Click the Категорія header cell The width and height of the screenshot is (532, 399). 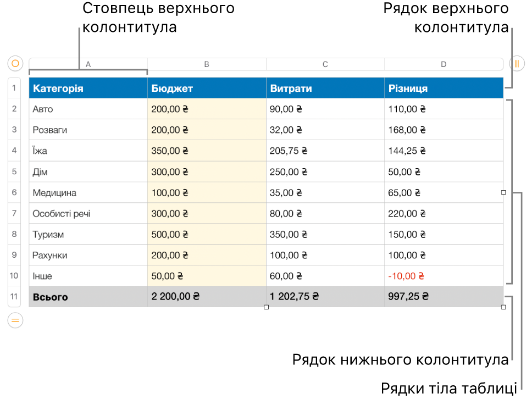point(88,88)
